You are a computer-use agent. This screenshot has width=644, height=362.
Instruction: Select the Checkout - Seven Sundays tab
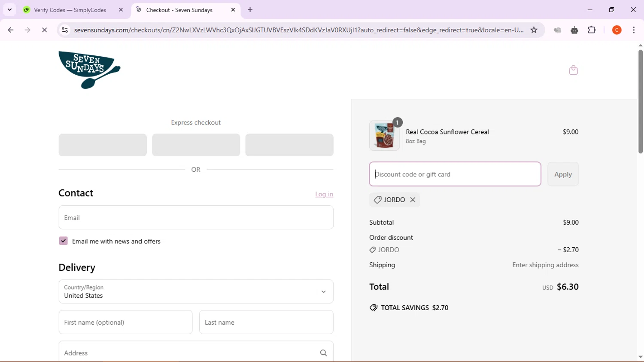coord(185,10)
